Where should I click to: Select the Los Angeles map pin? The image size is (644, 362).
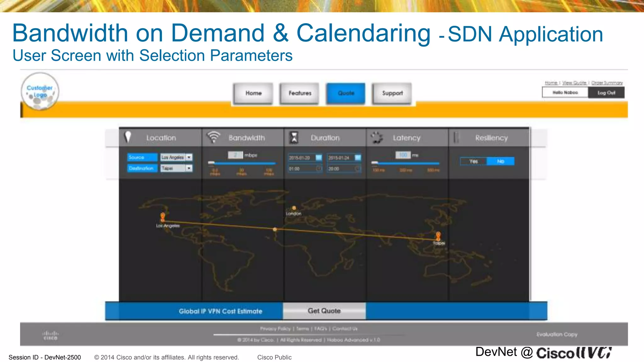pyautogui.click(x=163, y=217)
